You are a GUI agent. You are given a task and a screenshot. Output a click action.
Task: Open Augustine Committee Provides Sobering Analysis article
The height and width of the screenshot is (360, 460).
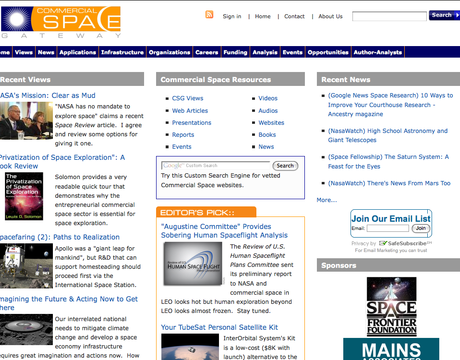pos(224,231)
